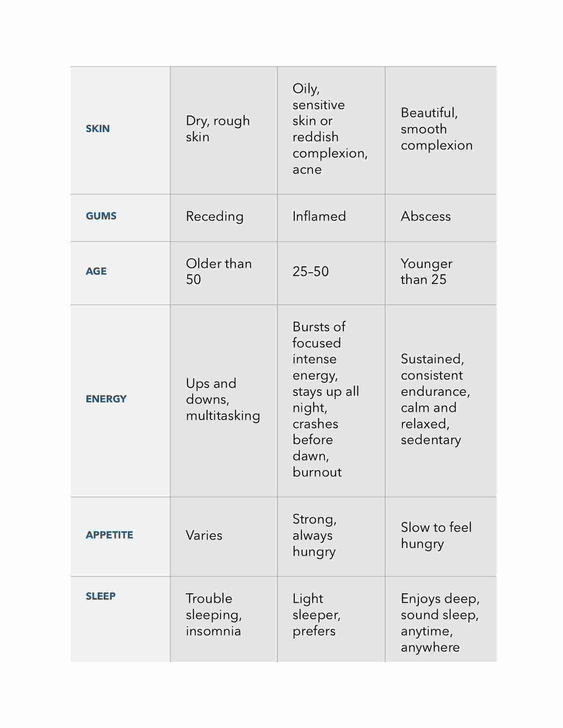
Task: Click the 'Trouble sleeping, insomnia' cell
Action: coord(224,619)
